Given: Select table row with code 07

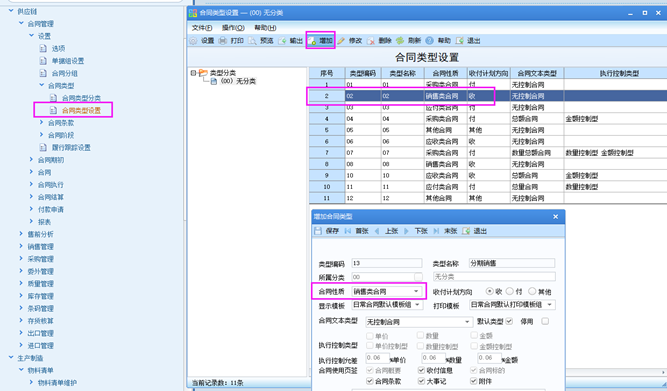Looking at the screenshot, I should (x=488, y=153).
